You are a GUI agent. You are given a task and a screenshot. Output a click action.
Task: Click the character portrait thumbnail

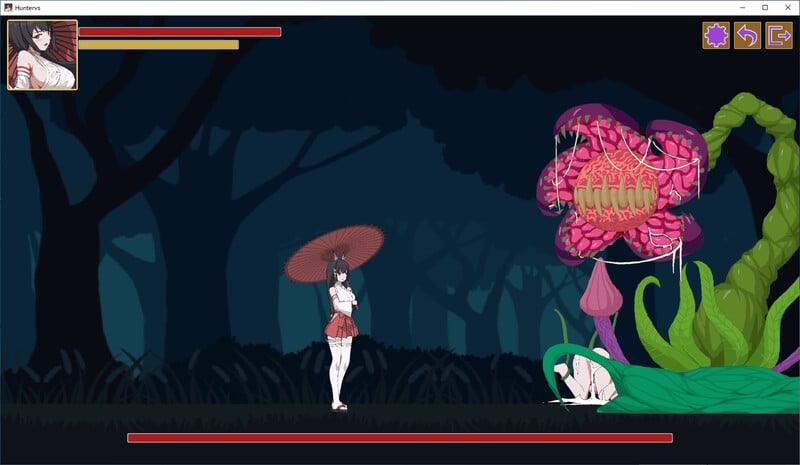click(42, 55)
